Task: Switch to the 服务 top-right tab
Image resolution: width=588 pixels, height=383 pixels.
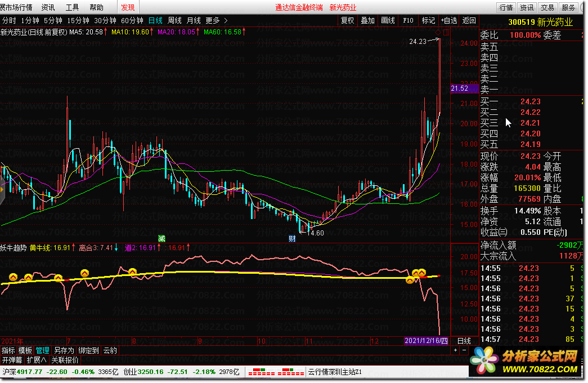Action: tap(568, 7)
